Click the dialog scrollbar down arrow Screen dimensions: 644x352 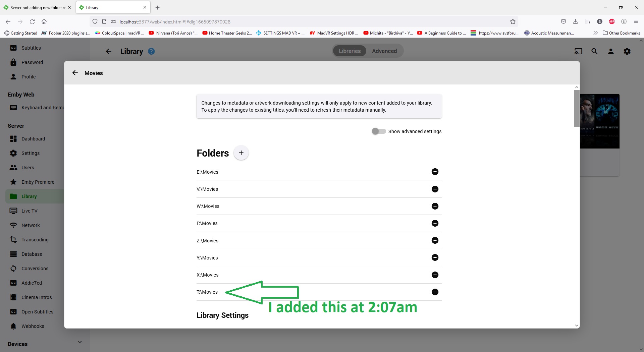pyautogui.click(x=577, y=326)
